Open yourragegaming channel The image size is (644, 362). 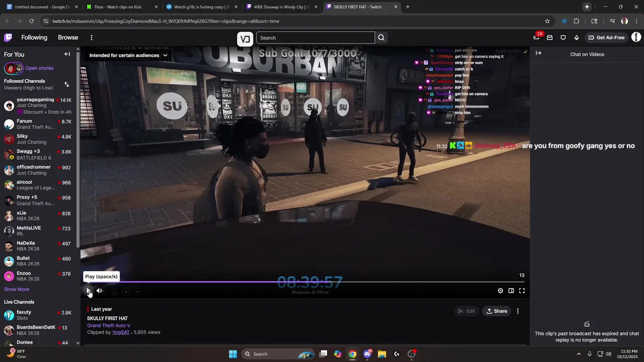pos(38,106)
